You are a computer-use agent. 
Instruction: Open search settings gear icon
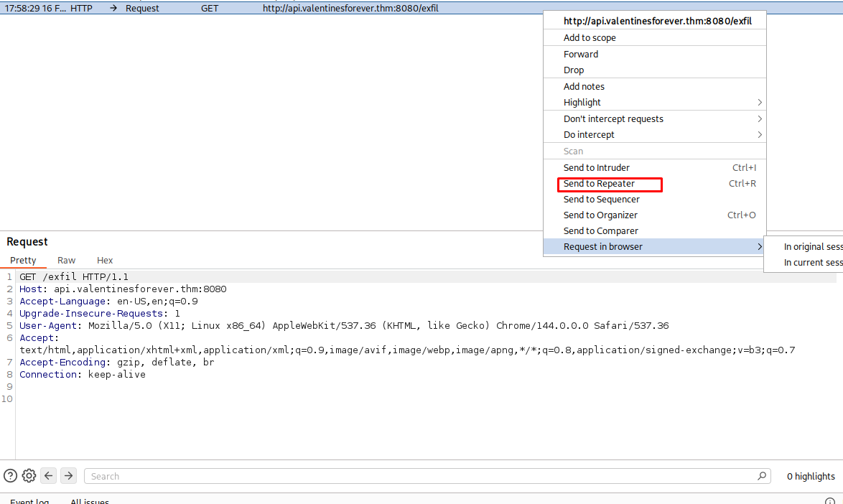(29, 475)
